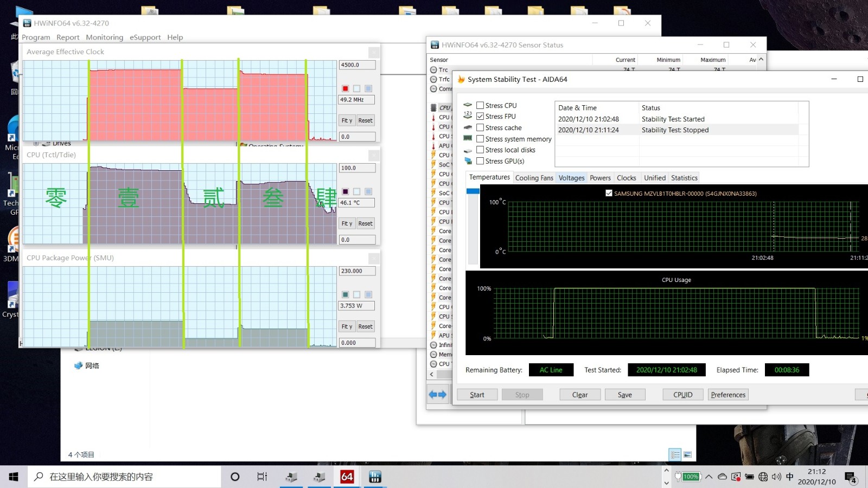Image resolution: width=868 pixels, height=488 pixels.
Task: Click the Stress FPU 123 icon
Action: (x=468, y=115)
